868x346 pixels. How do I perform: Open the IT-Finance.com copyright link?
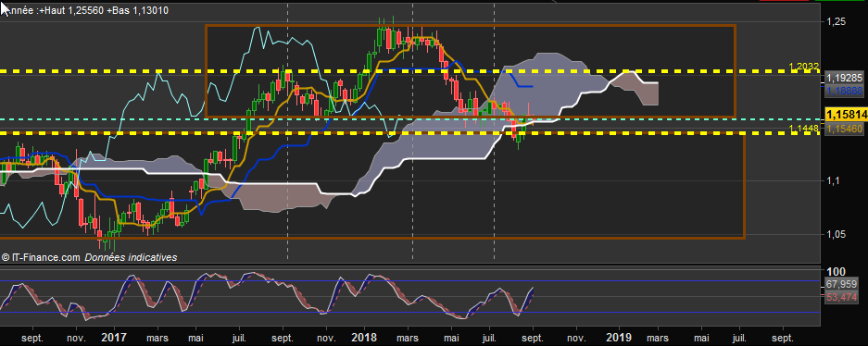[42, 257]
